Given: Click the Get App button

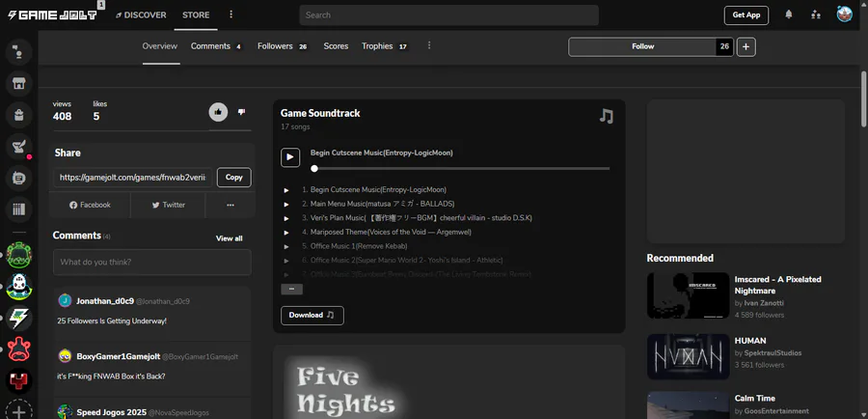Looking at the screenshot, I should click(x=746, y=15).
